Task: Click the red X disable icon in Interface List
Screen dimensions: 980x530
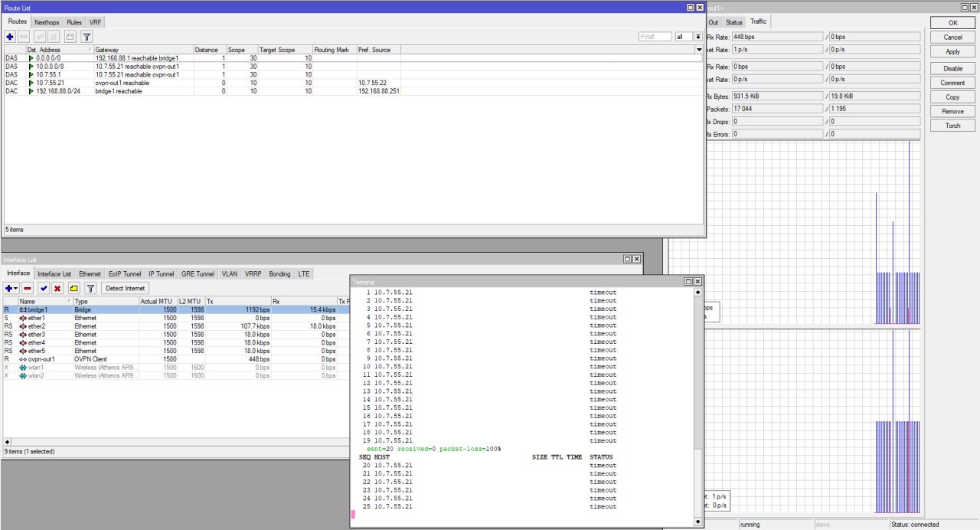Action: 57,288
